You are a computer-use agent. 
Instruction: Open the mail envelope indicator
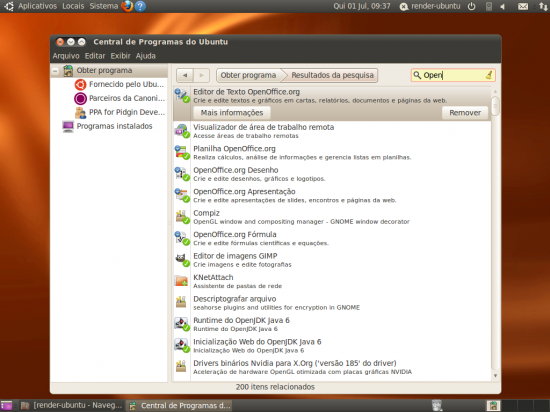point(523,6)
